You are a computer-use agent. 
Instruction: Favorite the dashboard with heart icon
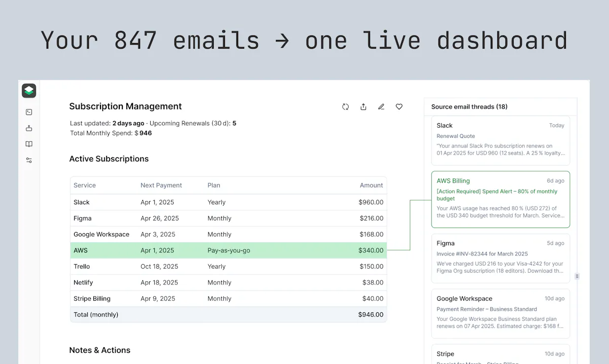pos(399,106)
